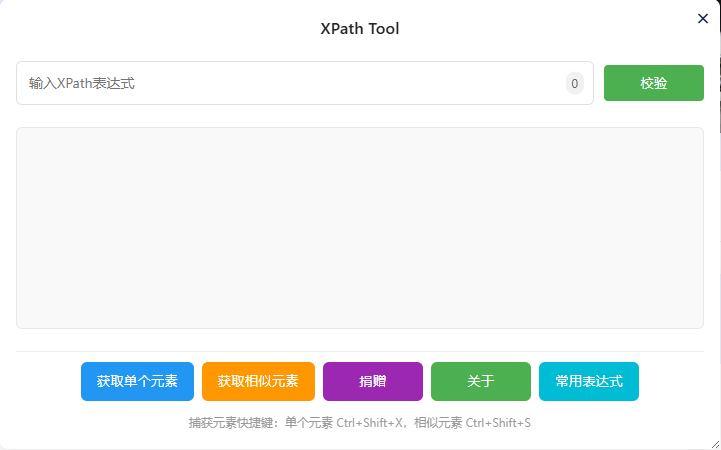The height and width of the screenshot is (450, 721).
Task: Open the 关于 about button
Action: (x=481, y=381)
